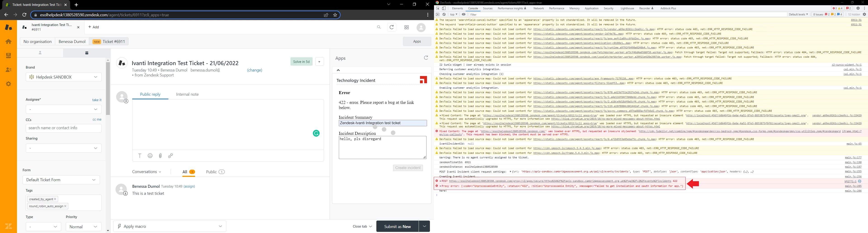Open the Views icon in Zendesk sidebar
The height and width of the screenshot is (233, 868).
click(8, 56)
